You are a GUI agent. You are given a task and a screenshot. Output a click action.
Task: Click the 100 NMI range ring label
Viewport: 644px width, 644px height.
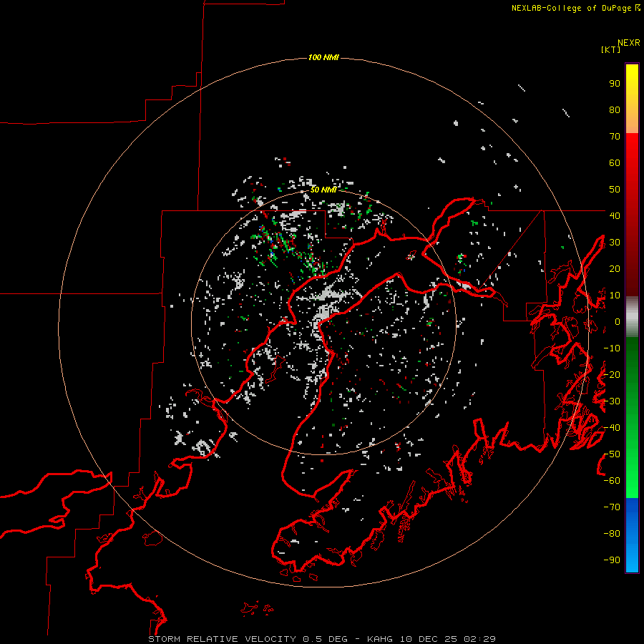323,57
